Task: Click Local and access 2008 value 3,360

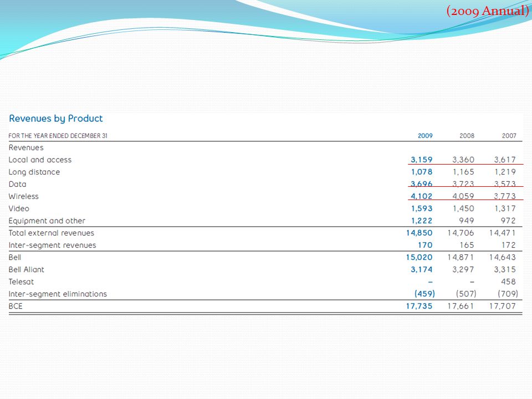Action: (x=463, y=160)
